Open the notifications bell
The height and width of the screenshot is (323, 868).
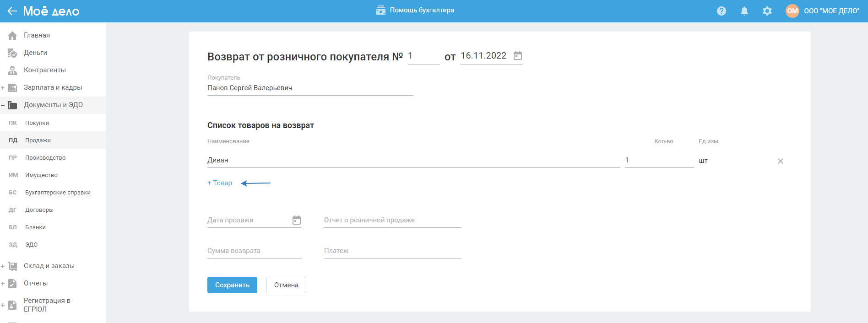(744, 11)
